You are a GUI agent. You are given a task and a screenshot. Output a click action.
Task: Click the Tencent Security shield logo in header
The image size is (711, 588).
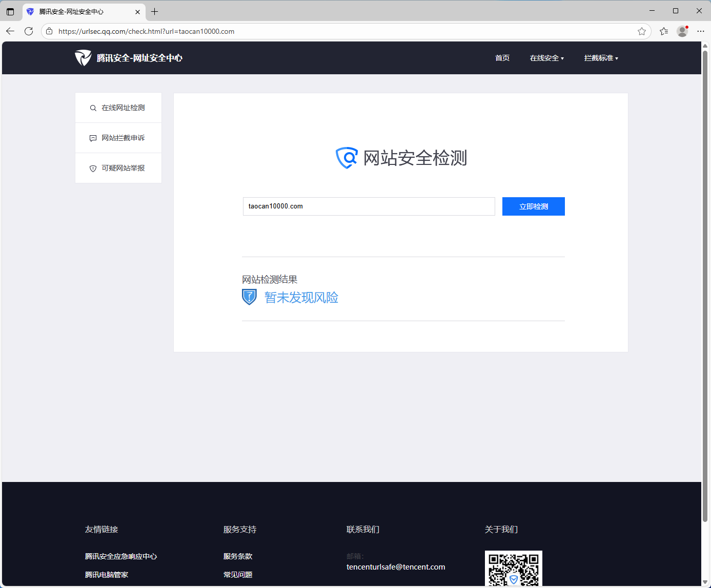(83, 58)
